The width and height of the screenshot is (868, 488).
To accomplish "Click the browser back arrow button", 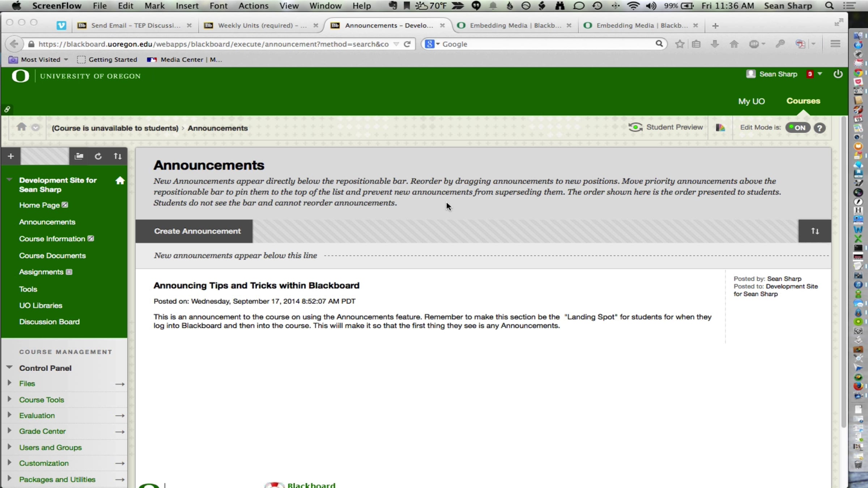I will [x=14, y=44].
